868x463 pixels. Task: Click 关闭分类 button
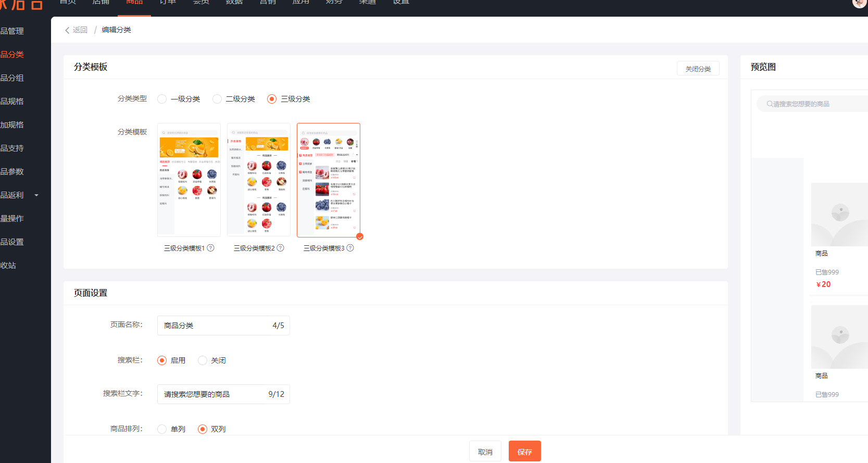(698, 69)
